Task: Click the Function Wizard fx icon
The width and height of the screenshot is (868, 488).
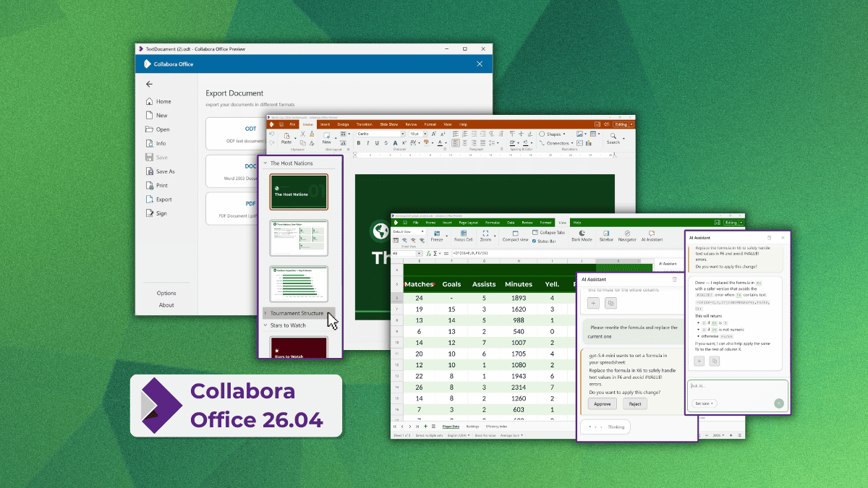Action: click(428, 254)
